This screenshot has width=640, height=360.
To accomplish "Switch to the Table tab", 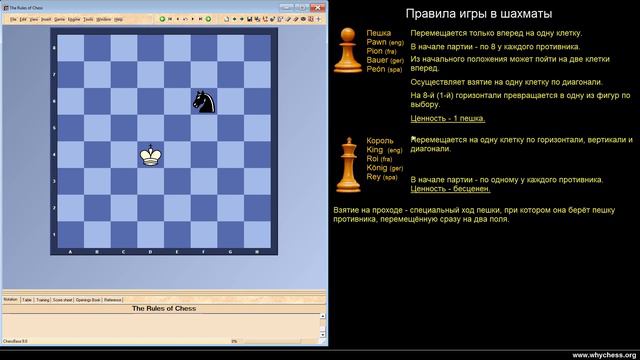I will click(27, 300).
